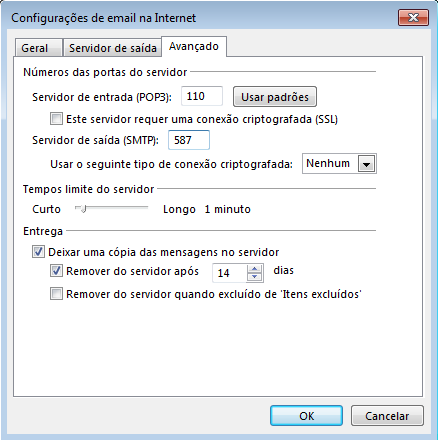
Task: Click the SMTP port field showing 587
Action: point(189,140)
